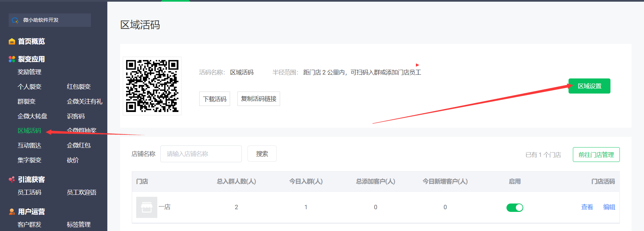The width and height of the screenshot is (644, 231).
Task: Open 企微大转盘 page
Action: [x=33, y=116]
